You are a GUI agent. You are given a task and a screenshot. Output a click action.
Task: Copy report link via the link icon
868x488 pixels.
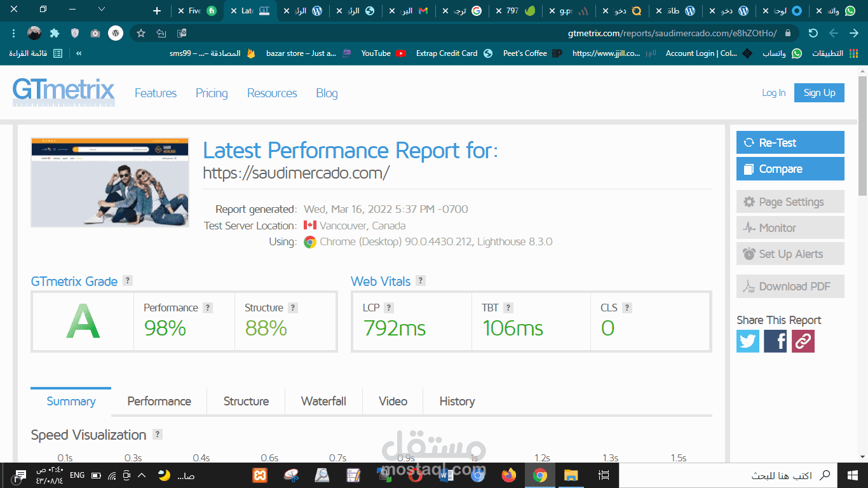point(803,341)
